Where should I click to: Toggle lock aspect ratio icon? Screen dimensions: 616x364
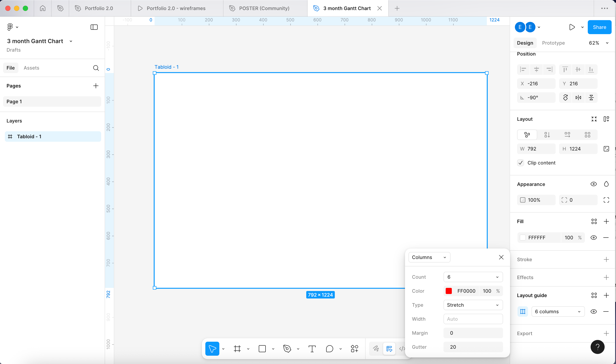[x=606, y=149]
